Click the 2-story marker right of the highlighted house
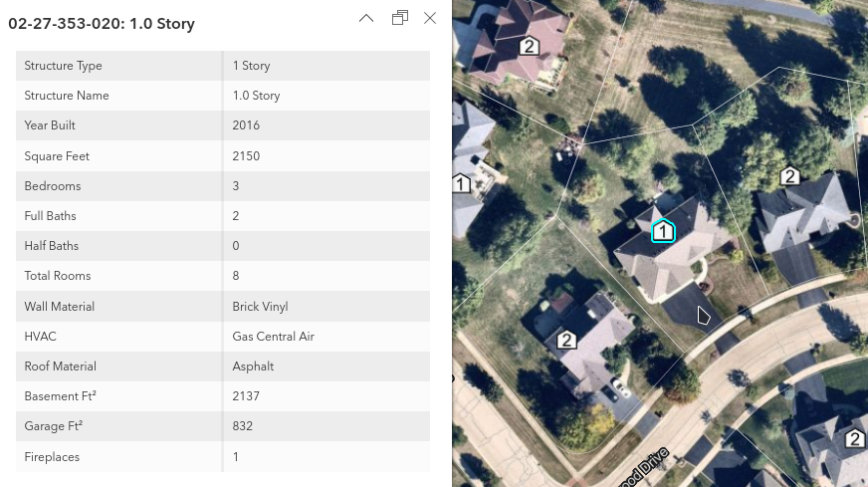Image resolution: width=868 pixels, height=487 pixels. pos(789,176)
